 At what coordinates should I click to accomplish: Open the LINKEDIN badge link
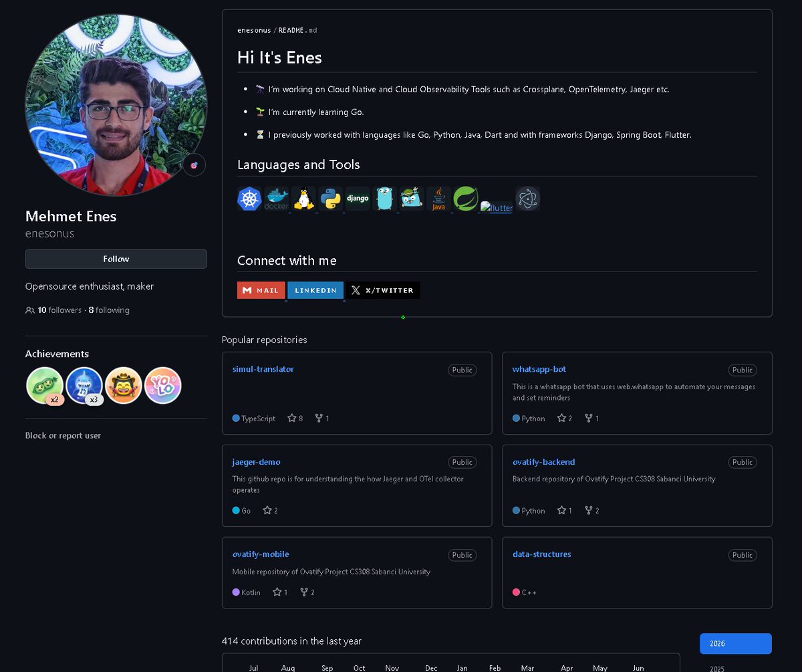coord(315,290)
